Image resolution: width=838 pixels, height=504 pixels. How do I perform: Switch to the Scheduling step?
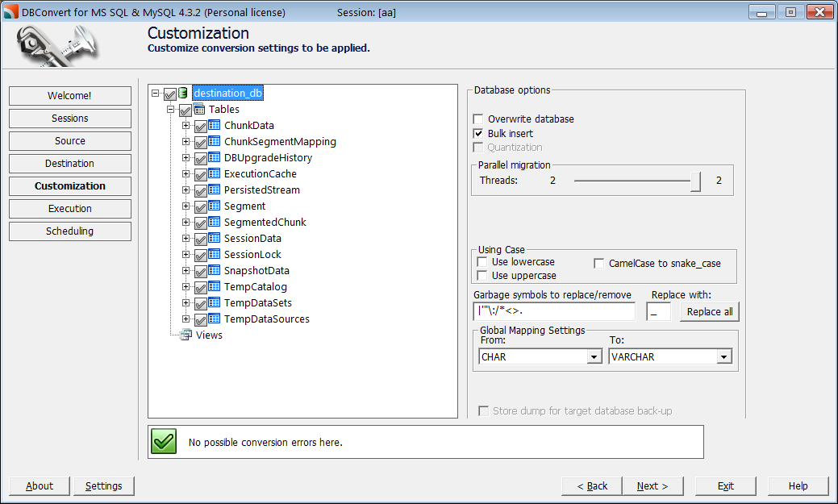click(x=69, y=231)
